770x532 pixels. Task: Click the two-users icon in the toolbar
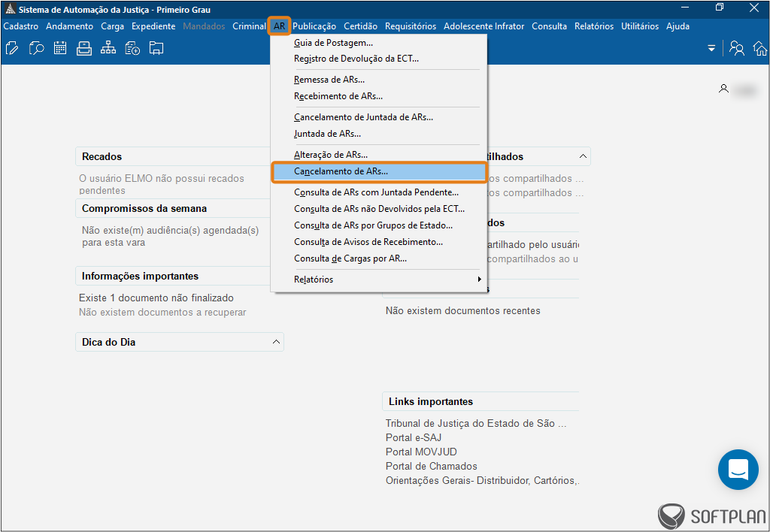(737, 48)
